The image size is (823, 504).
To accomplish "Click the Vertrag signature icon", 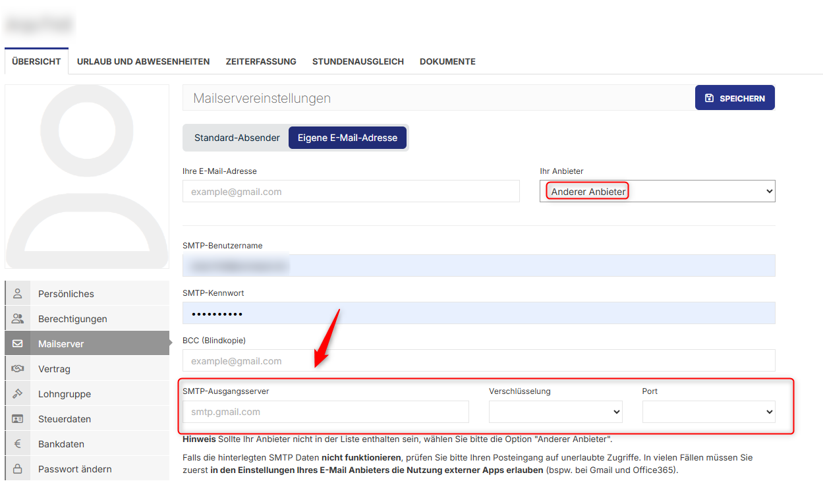I will pos(17,368).
